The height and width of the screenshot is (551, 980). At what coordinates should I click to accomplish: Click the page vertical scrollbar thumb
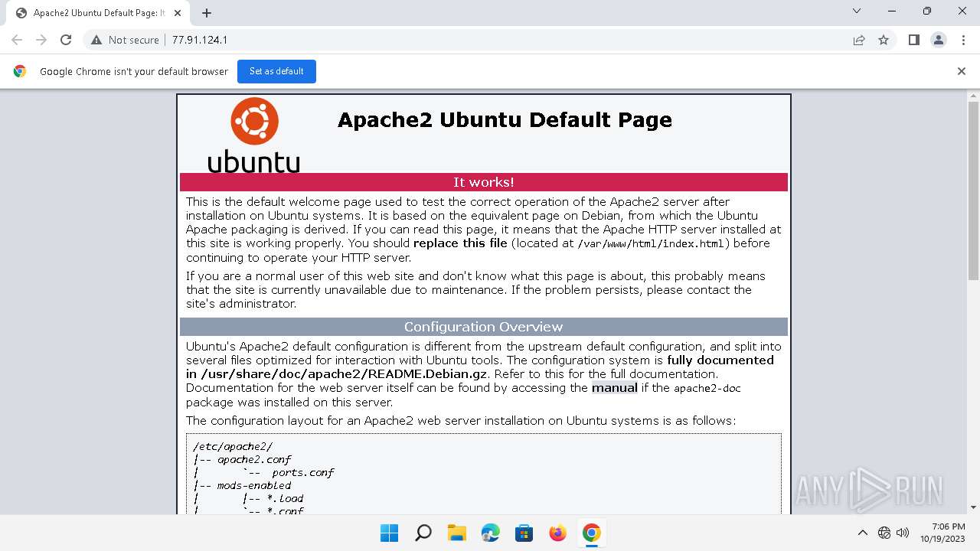pyautogui.click(x=974, y=191)
